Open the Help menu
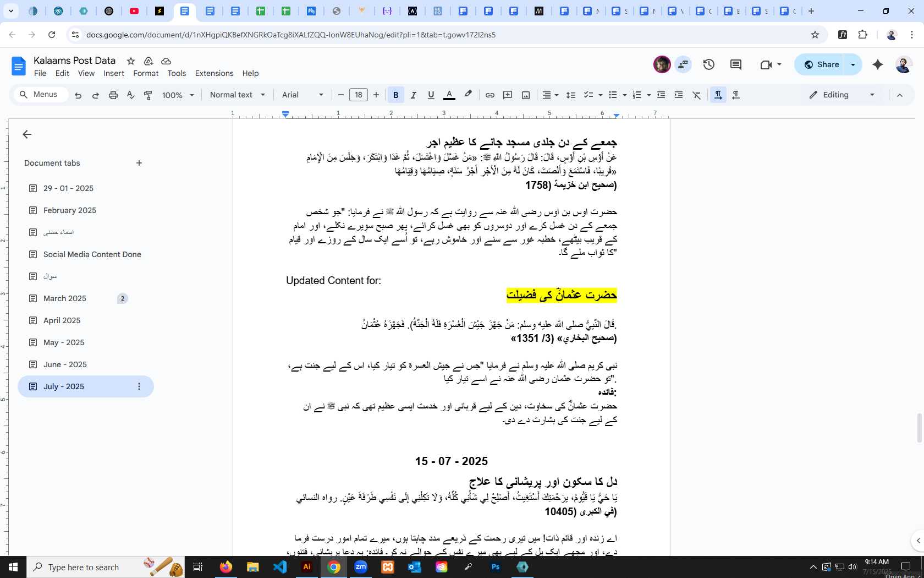 pyautogui.click(x=250, y=73)
